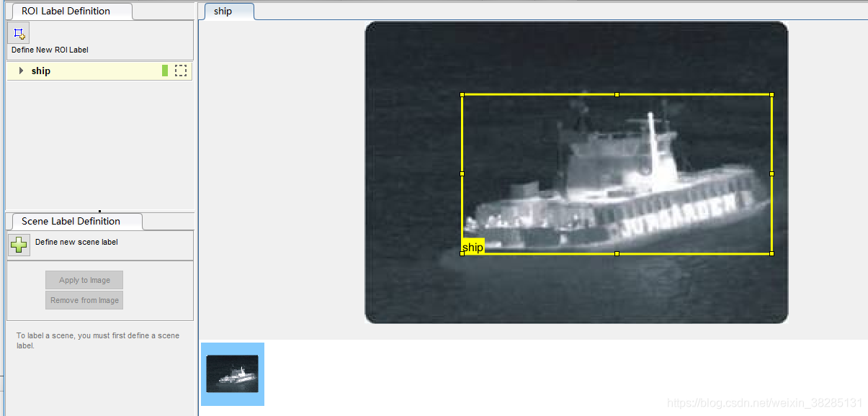Expand the ship ROI label row
868x416 pixels.
pos(21,71)
